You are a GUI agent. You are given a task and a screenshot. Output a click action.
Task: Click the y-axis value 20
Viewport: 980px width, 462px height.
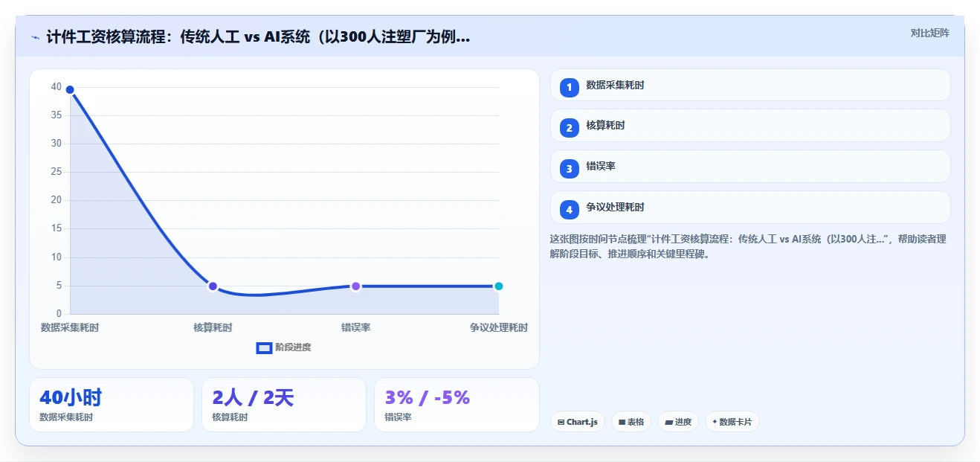pyautogui.click(x=57, y=200)
